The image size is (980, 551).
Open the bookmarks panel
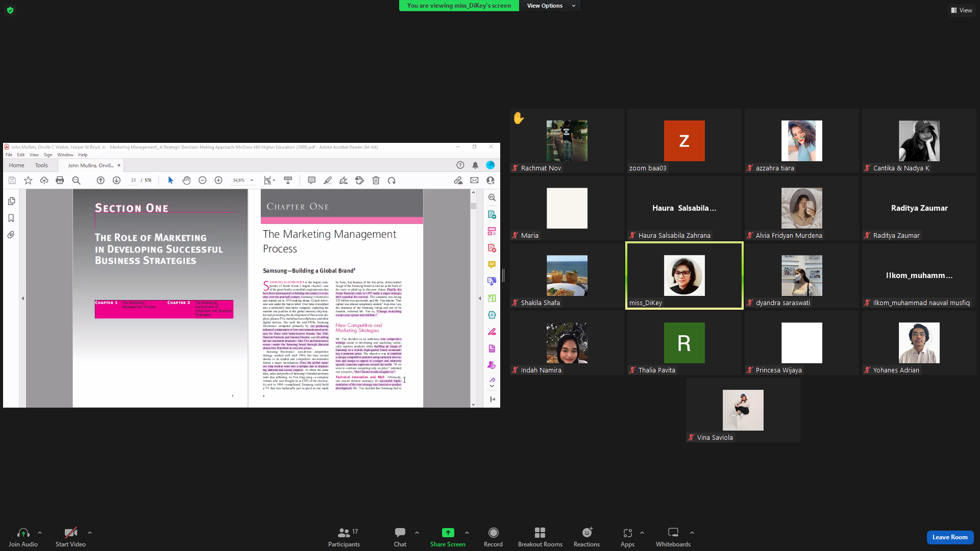pyautogui.click(x=11, y=218)
